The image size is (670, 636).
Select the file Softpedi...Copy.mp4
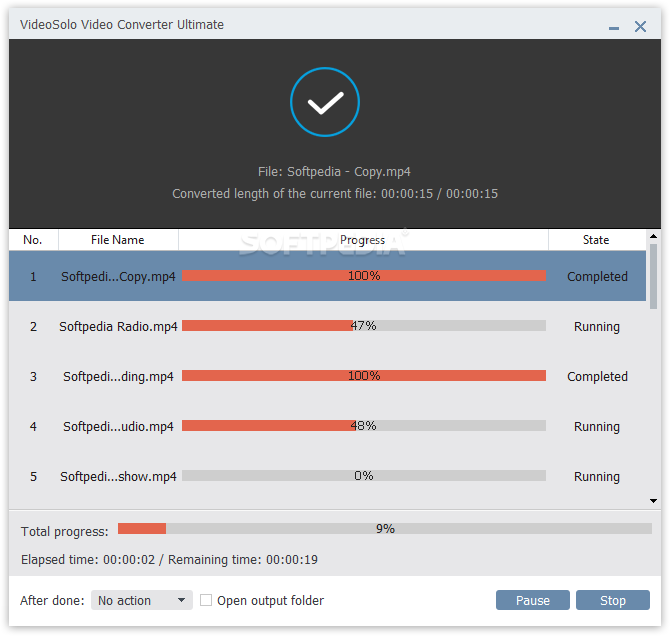coord(118,277)
